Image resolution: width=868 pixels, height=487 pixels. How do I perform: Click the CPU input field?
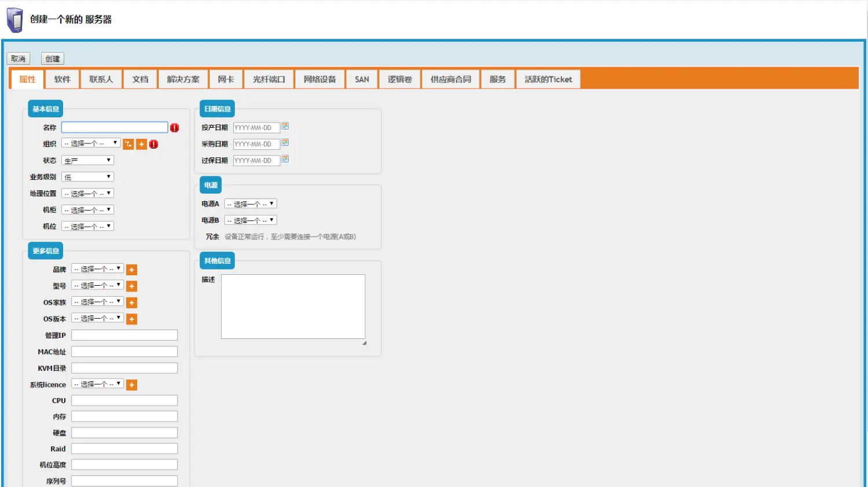pos(124,400)
